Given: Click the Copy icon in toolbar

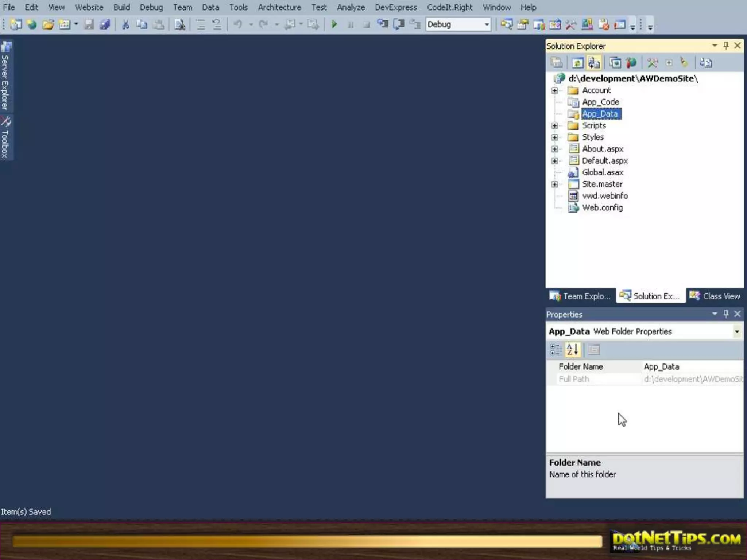Looking at the screenshot, I should point(142,24).
